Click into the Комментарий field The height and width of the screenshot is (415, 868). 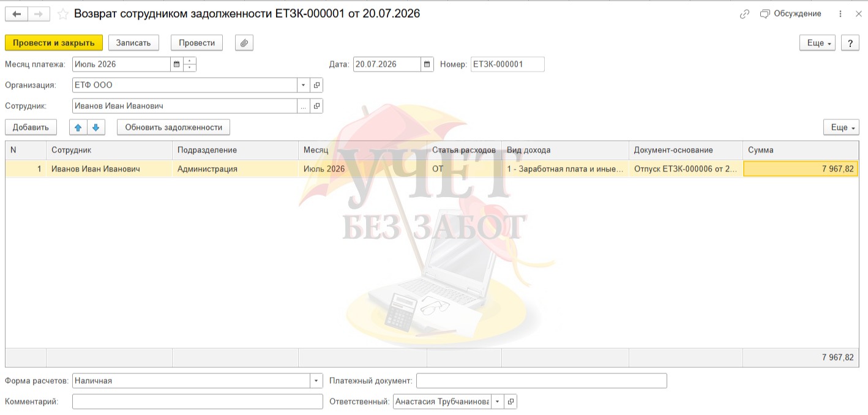click(197, 402)
